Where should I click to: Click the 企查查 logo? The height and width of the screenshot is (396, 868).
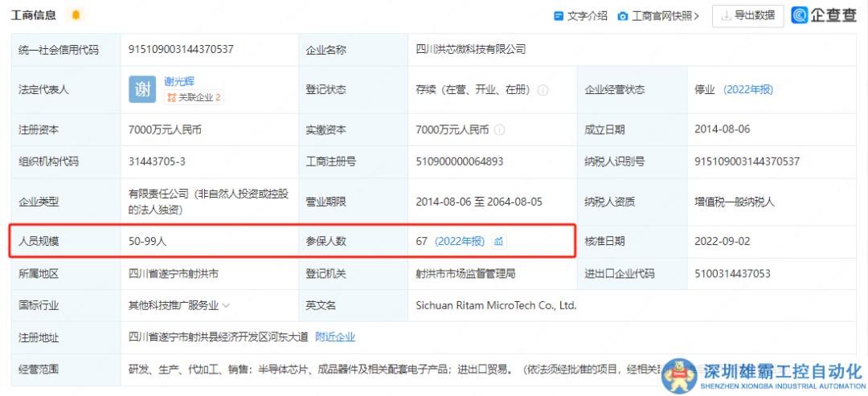[824, 15]
